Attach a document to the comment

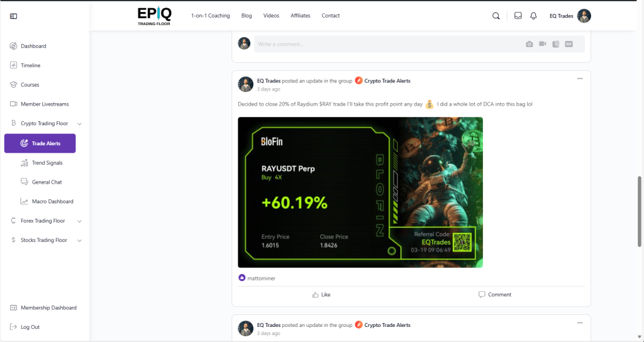[556, 44]
